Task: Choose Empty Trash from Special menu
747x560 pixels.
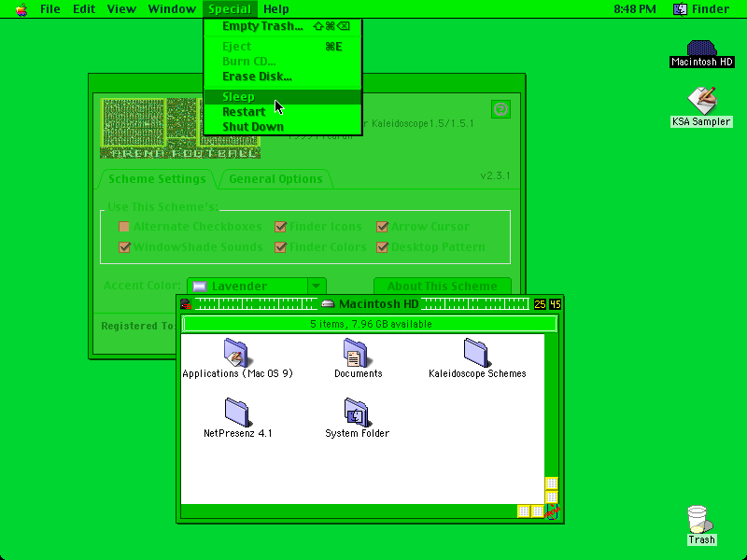Action: [283, 26]
